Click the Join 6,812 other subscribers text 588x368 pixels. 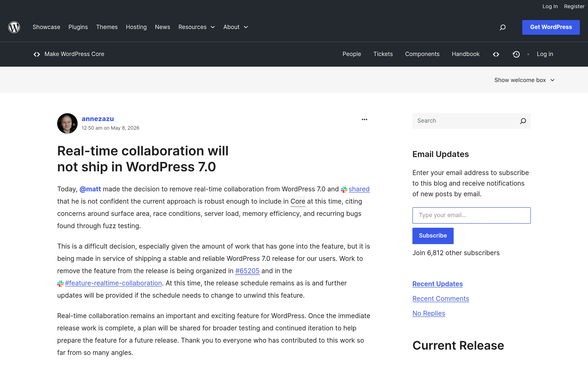456,253
